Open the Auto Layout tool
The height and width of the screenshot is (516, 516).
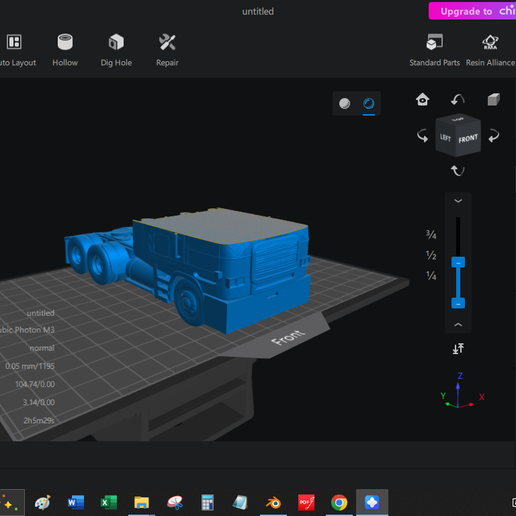15,50
